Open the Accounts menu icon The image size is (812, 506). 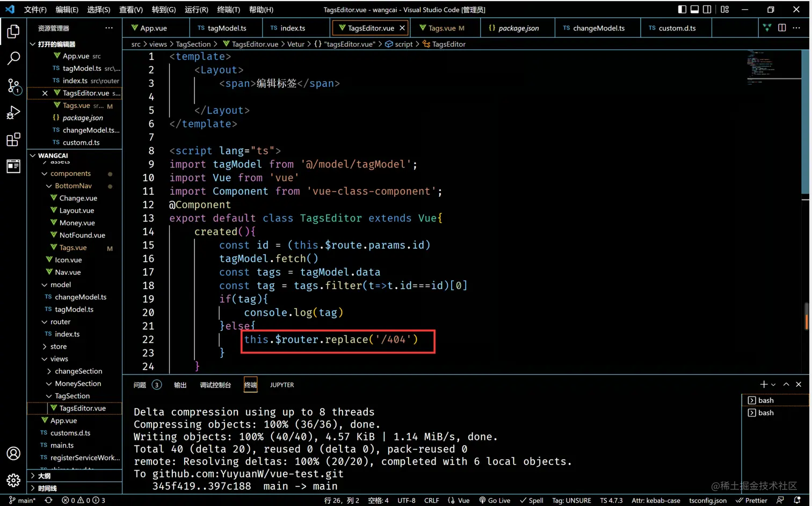[13, 453]
